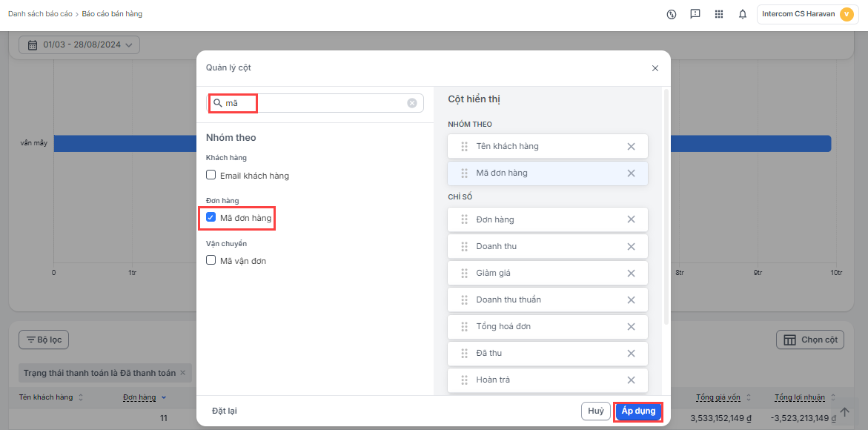Open the feedback chat icon

tap(695, 14)
